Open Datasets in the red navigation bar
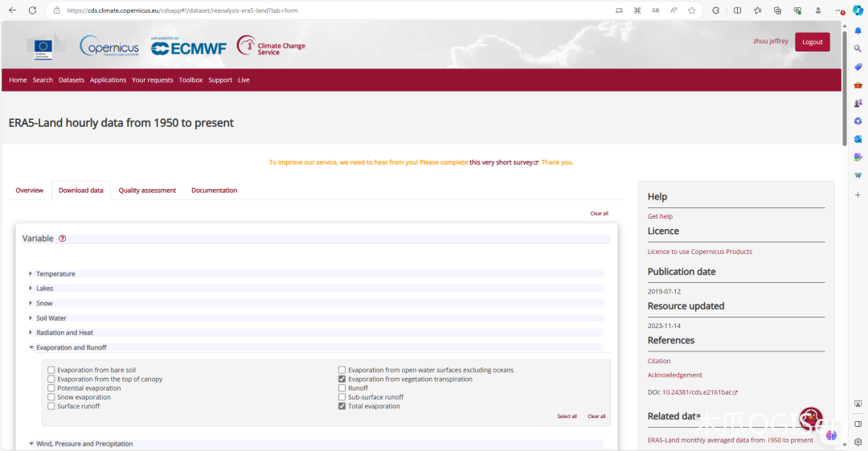Viewport: 868px width, 451px height. pos(72,80)
